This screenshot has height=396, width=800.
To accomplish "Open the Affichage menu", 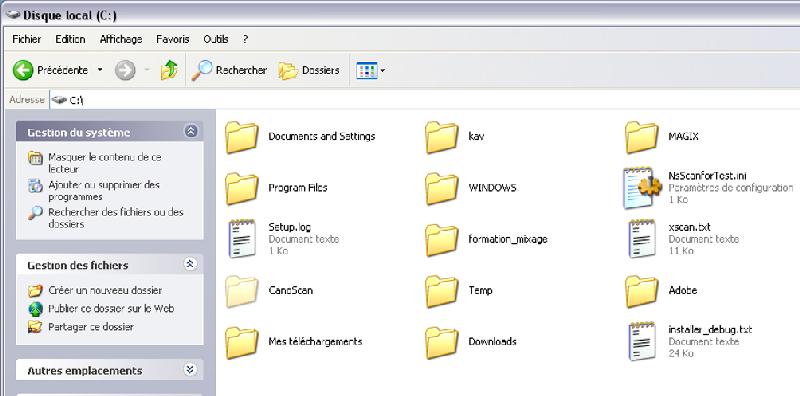I will [121, 39].
